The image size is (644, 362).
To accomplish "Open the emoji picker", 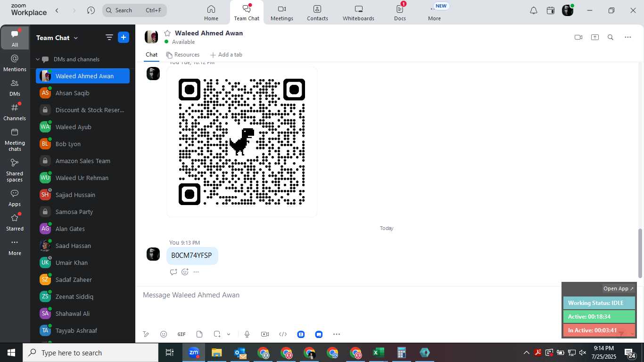I will click(x=164, y=334).
